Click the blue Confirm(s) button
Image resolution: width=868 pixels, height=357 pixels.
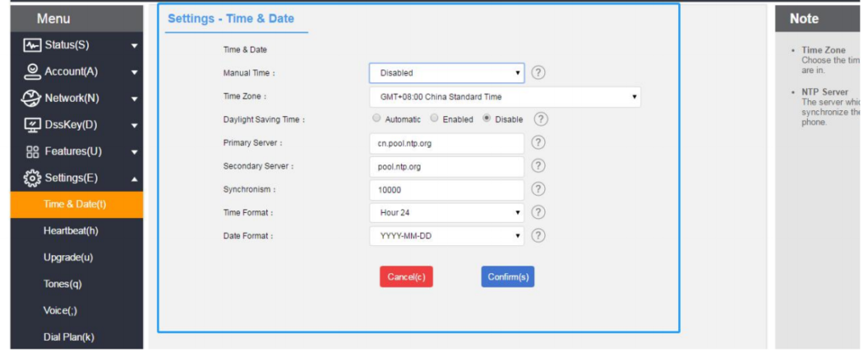(508, 276)
